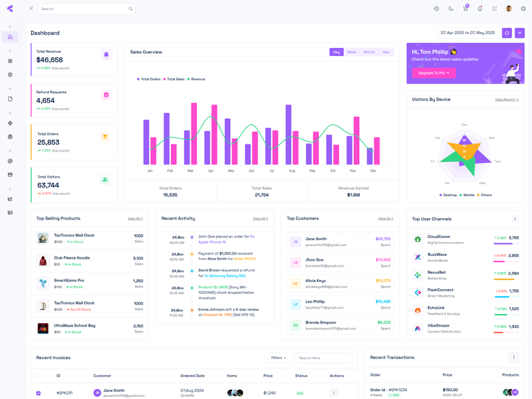Expand the purple filter dropdown near date
The height and width of the screenshot is (399, 532).
pos(520,33)
